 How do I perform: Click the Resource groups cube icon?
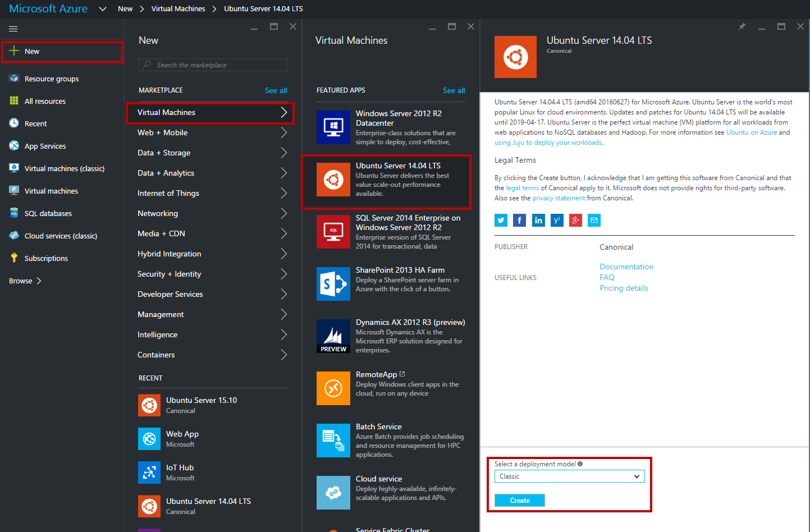[14, 79]
